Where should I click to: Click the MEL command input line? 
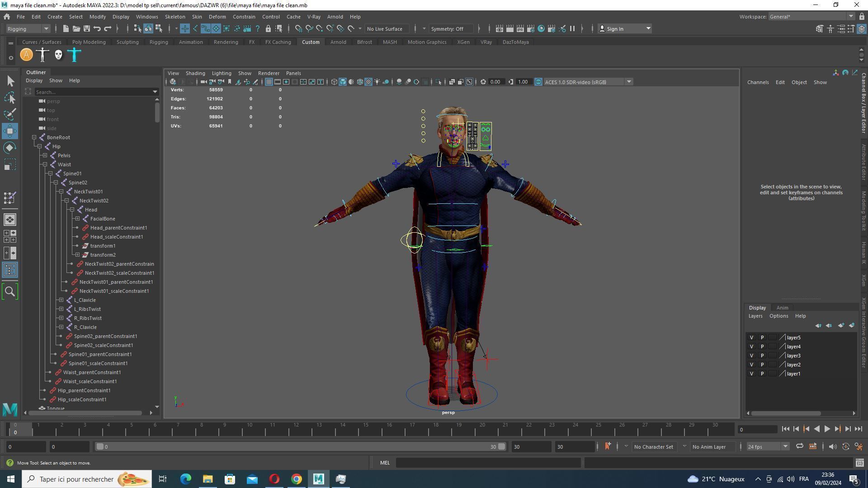point(488,463)
